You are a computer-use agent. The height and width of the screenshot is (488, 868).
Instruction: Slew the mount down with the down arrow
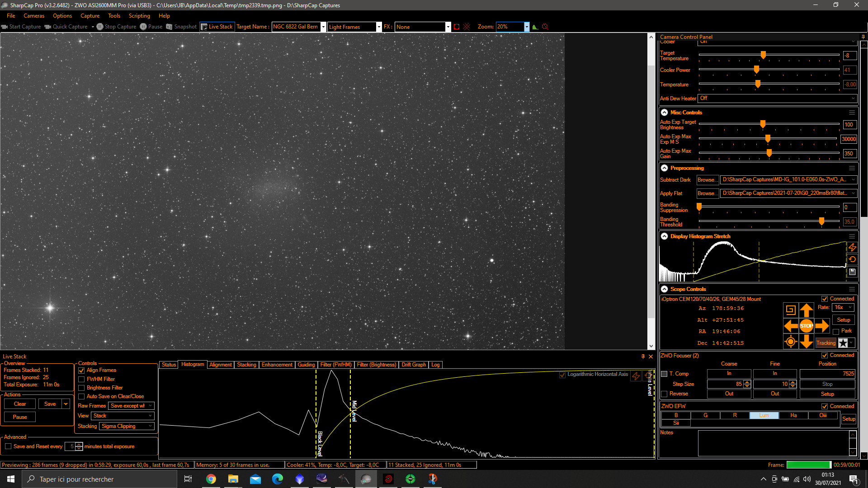(x=807, y=342)
